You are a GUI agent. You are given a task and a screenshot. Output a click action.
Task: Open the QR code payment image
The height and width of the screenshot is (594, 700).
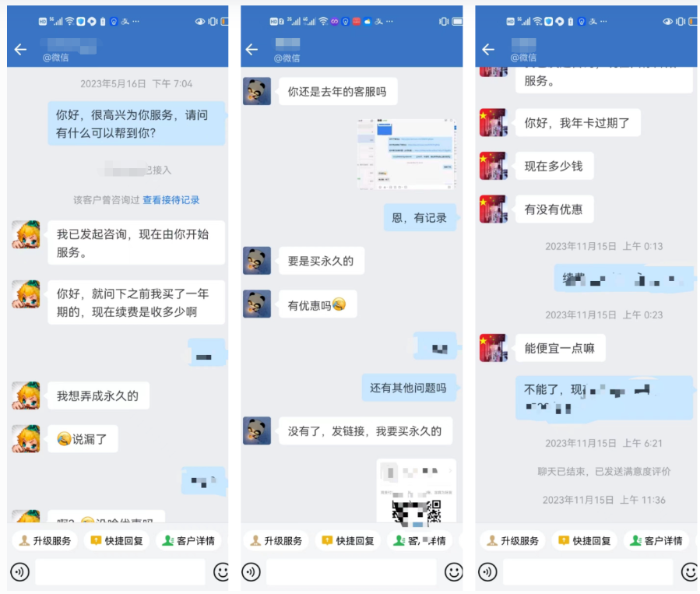[416, 491]
